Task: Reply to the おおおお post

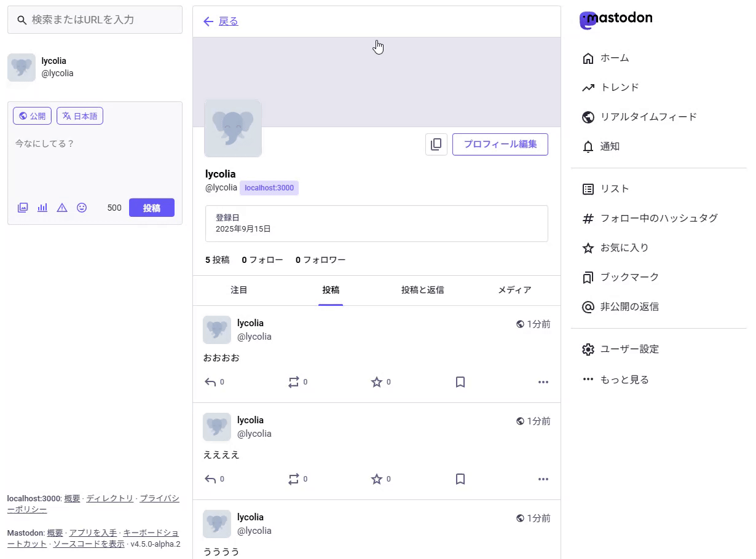Action: (211, 382)
